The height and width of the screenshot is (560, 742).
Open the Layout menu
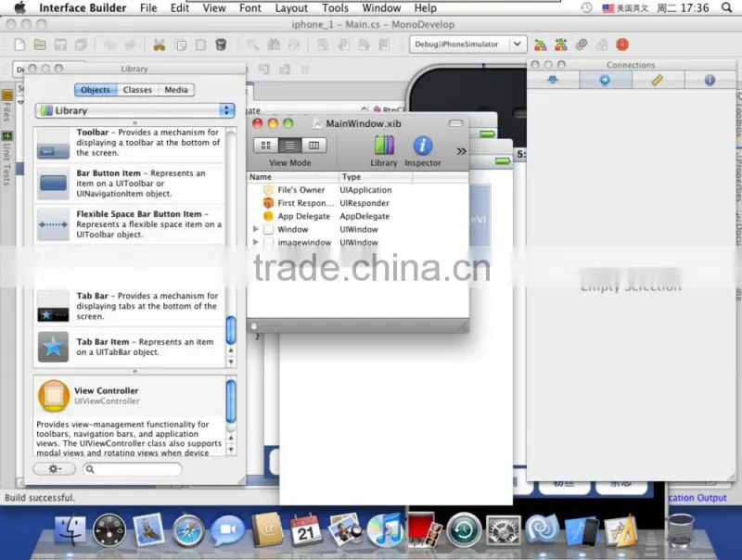coord(291,8)
